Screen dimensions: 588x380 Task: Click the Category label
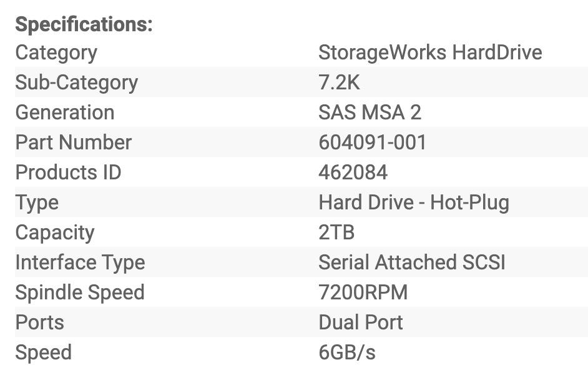coord(56,52)
